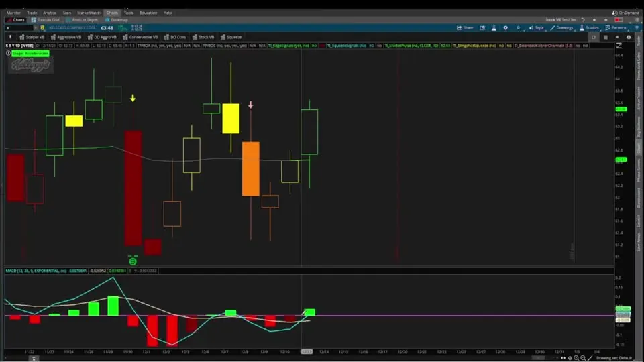Screen dimensions: 644x362
Task: Click the MACD study label
Action: [x=36, y=271]
